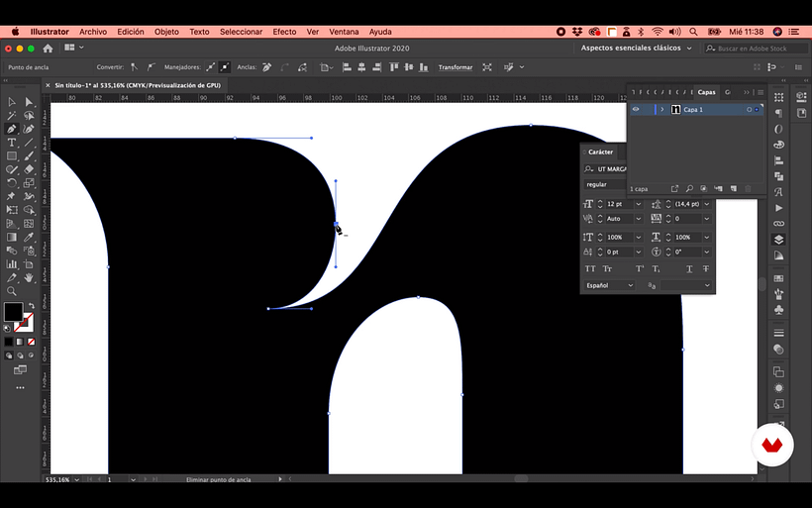
Task: Open the Efecto menu
Action: [284, 32]
